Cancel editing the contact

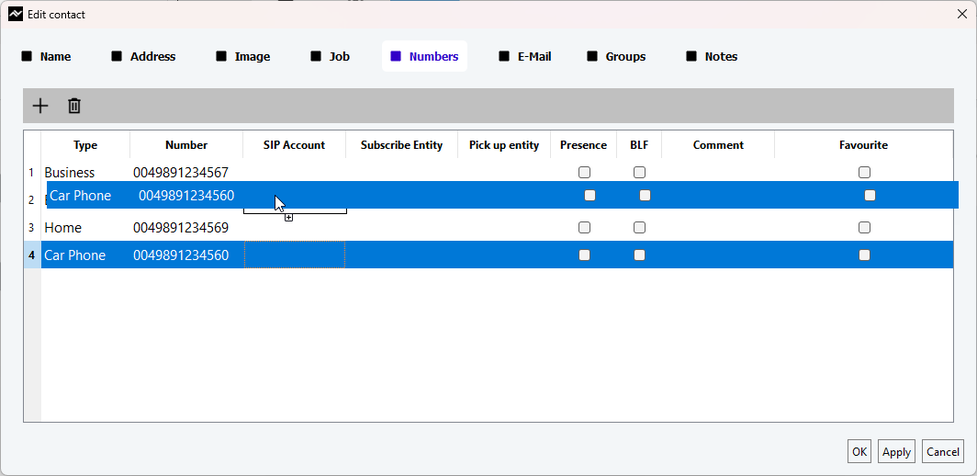pos(943,452)
